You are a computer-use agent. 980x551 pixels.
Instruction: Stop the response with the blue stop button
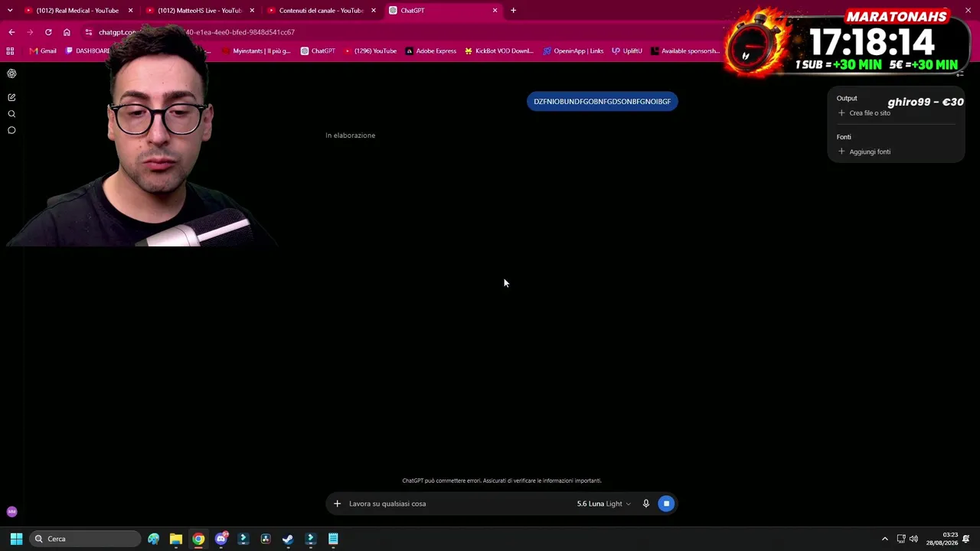click(x=666, y=504)
